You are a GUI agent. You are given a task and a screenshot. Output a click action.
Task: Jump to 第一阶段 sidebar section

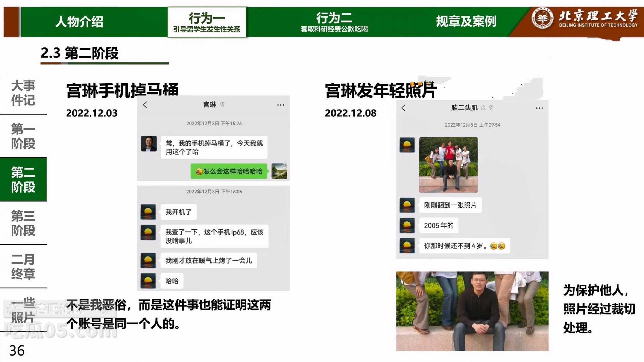pos(23,136)
